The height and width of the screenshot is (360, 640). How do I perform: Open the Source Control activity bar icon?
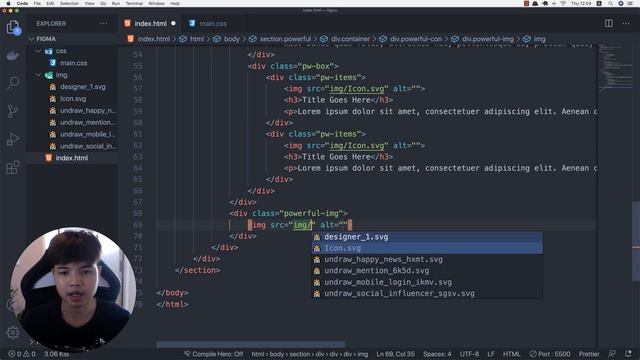point(13,111)
